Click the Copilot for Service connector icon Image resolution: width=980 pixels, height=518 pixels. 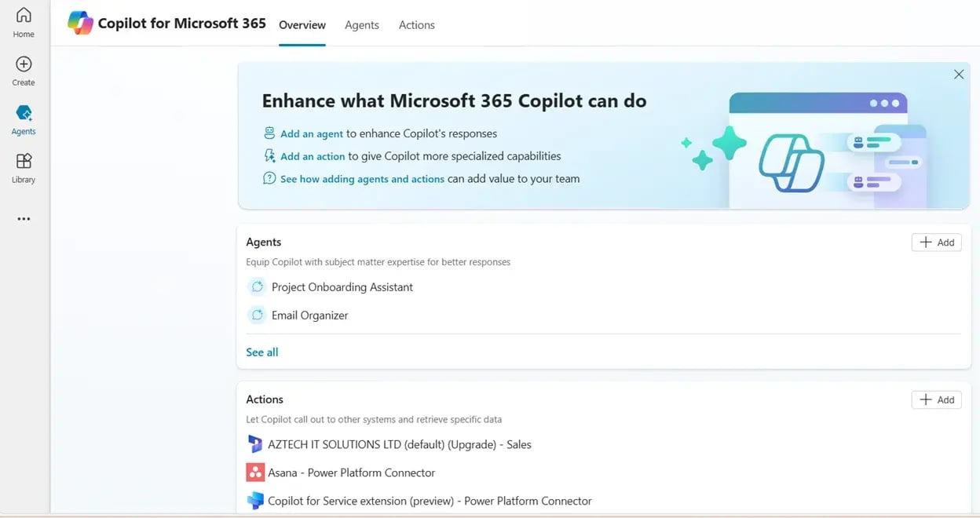(x=254, y=500)
